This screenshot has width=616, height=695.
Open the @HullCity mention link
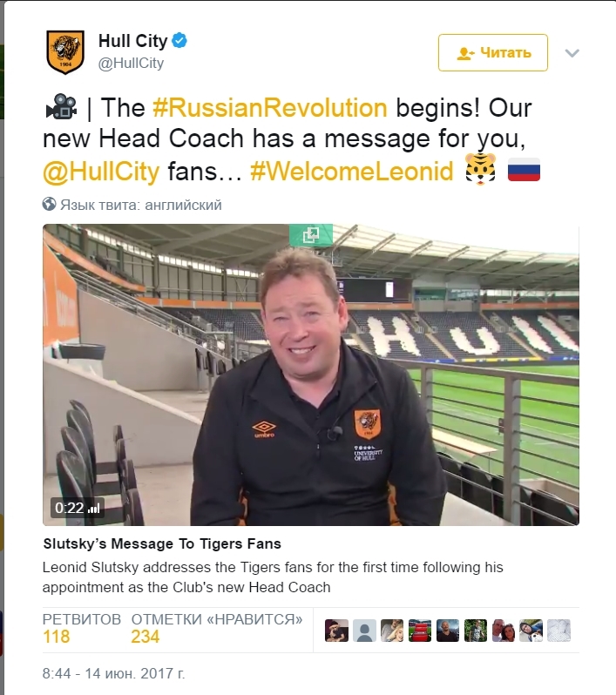[x=101, y=172]
